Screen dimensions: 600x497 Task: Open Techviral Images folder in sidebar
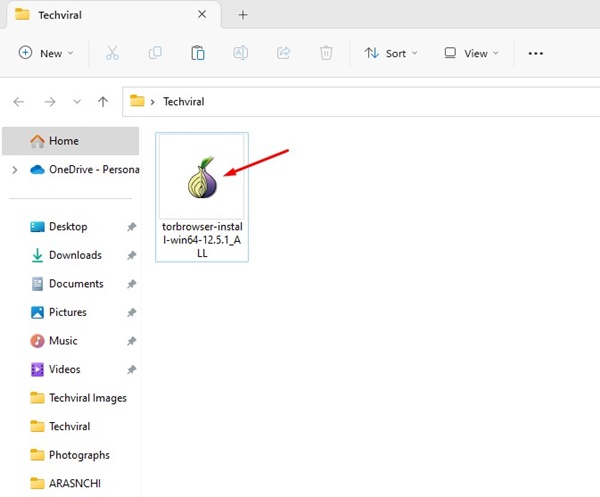click(78, 398)
